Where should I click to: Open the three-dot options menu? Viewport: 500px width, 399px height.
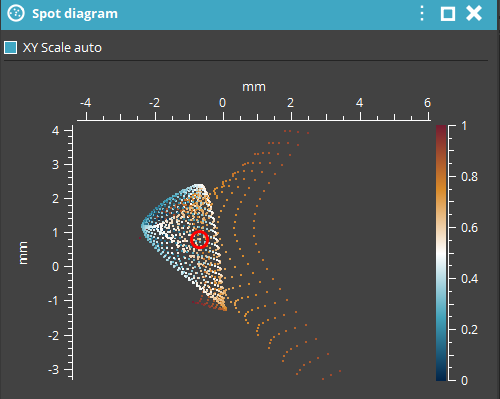(x=422, y=14)
